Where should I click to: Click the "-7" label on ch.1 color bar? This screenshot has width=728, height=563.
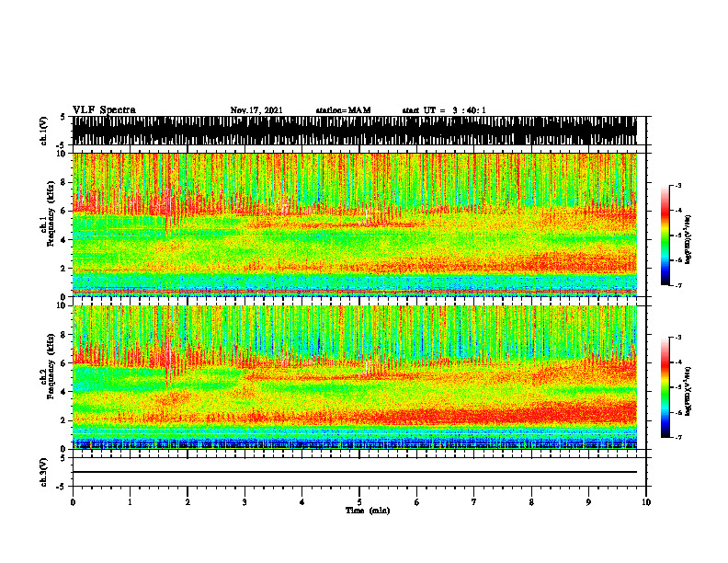click(x=678, y=285)
